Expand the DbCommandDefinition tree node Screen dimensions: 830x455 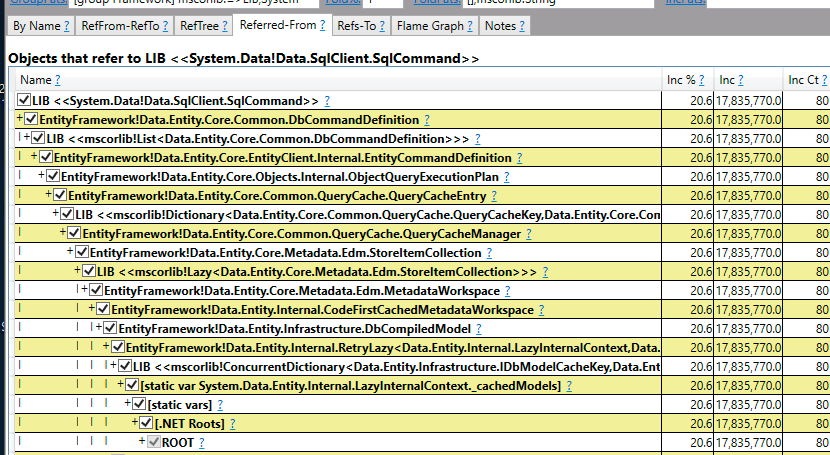20,119
